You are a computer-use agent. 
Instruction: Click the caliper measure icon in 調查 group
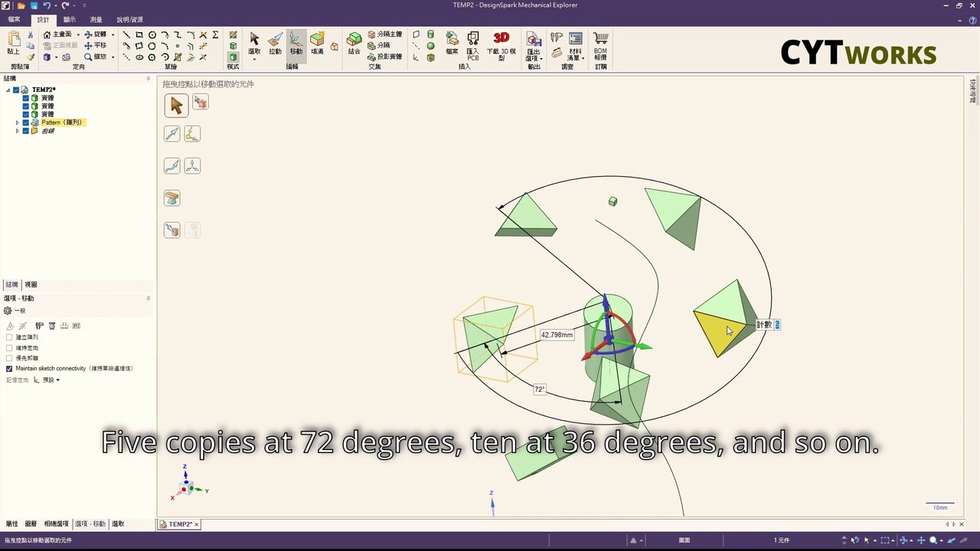pyautogui.click(x=557, y=38)
